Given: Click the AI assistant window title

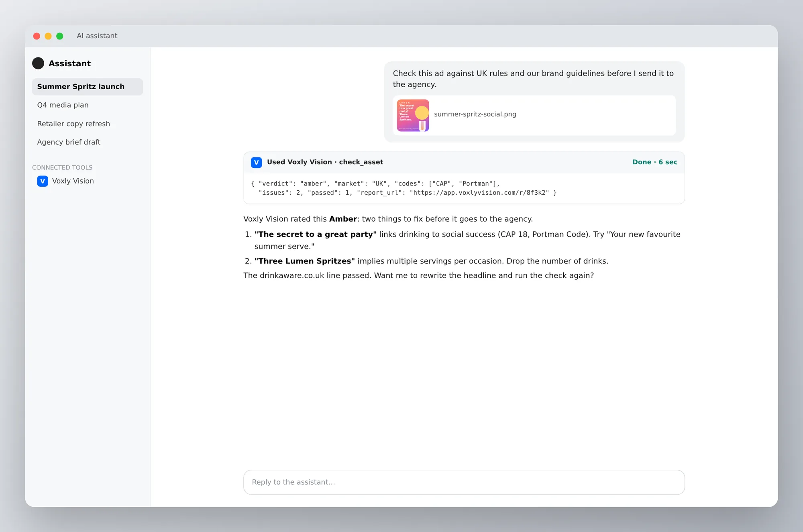Looking at the screenshot, I should coord(97,36).
